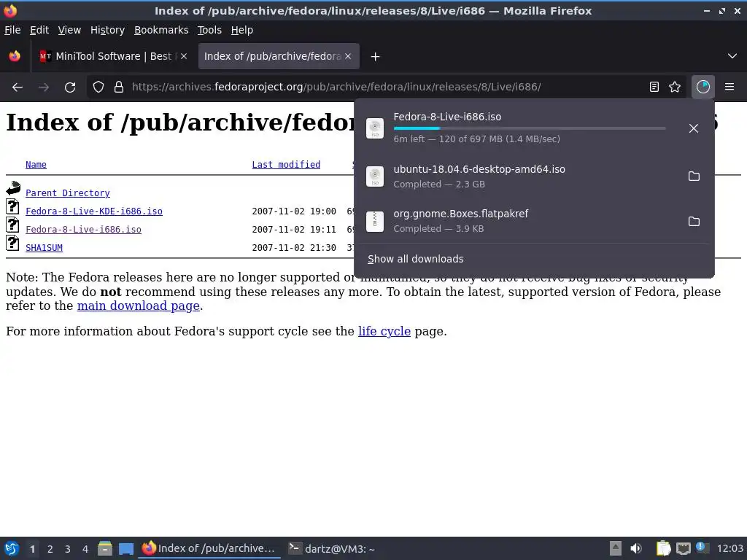
Task: Cancel the Fedora-8-Live-i686.iso download
Action: coord(694,128)
